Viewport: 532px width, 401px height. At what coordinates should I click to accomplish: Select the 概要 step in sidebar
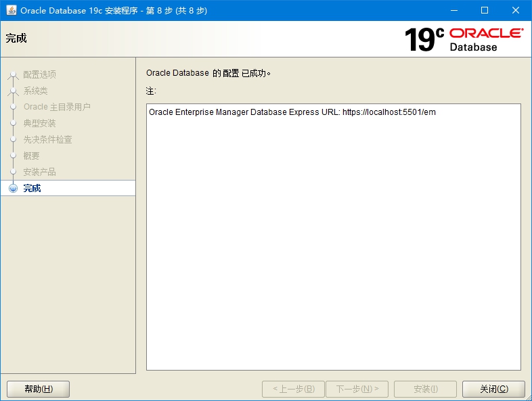click(x=32, y=156)
